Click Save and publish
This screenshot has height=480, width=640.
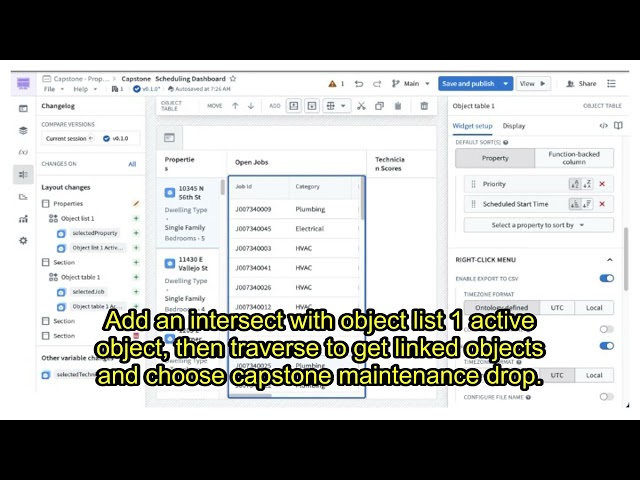(x=468, y=84)
